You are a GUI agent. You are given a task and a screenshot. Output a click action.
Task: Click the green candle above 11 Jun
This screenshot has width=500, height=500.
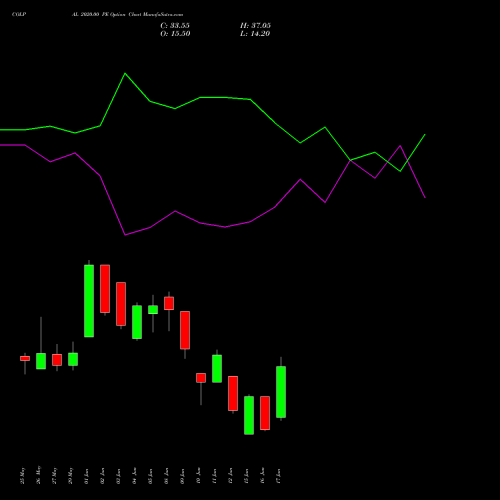tap(217, 369)
